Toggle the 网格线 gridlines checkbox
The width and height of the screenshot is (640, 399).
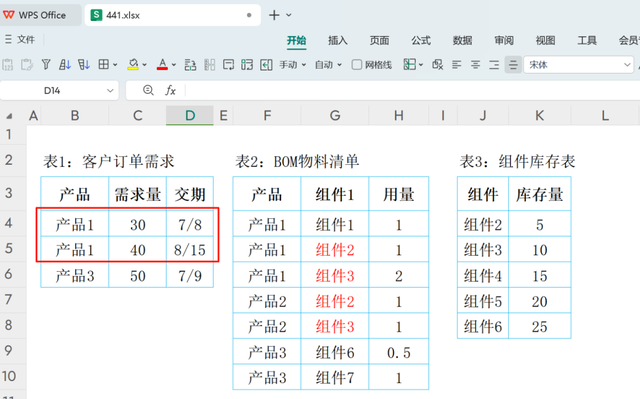coord(357,64)
